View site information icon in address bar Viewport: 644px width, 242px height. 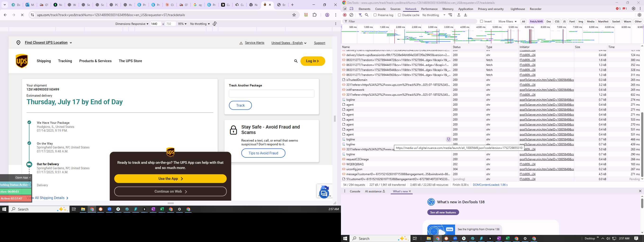[32, 15]
